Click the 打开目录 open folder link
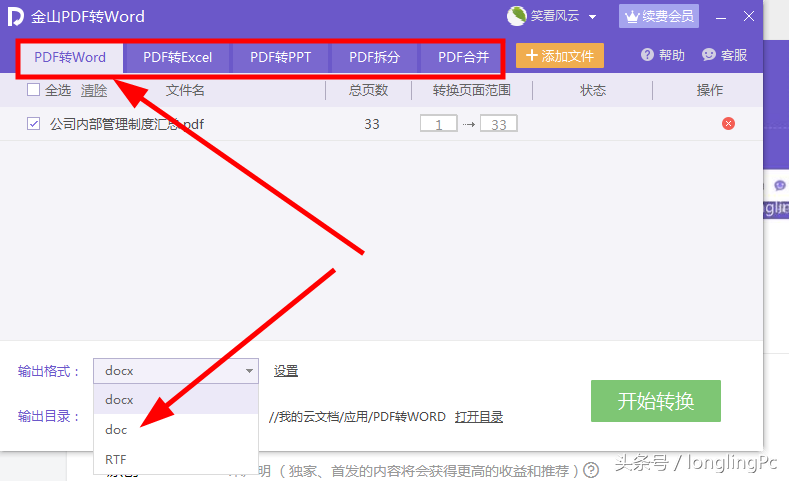This screenshot has height=481, width=789. (479, 417)
